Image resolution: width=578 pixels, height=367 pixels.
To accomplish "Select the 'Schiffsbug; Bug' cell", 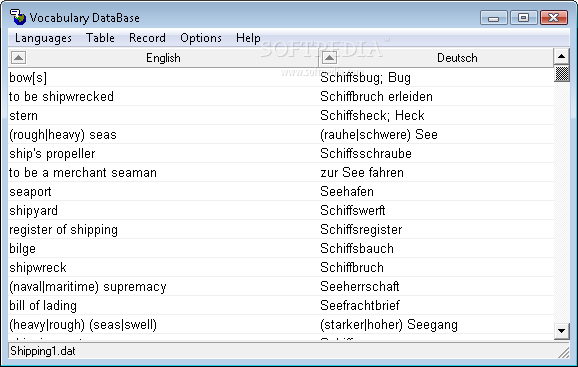I will pos(436,77).
